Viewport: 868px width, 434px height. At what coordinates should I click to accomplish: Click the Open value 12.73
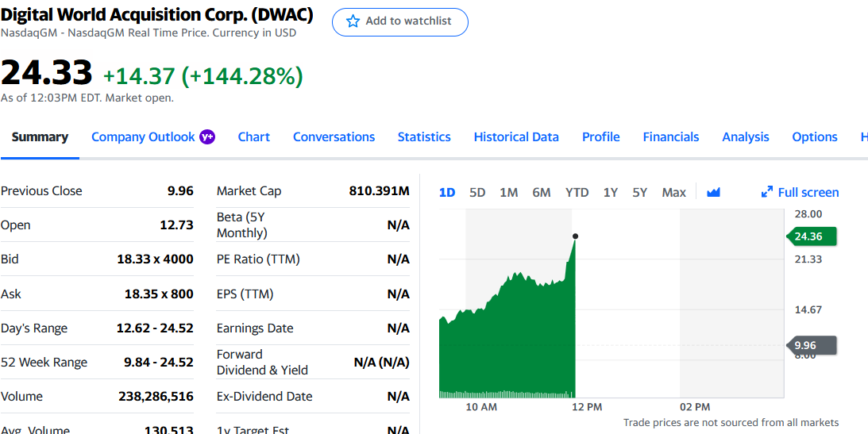point(176,225)
